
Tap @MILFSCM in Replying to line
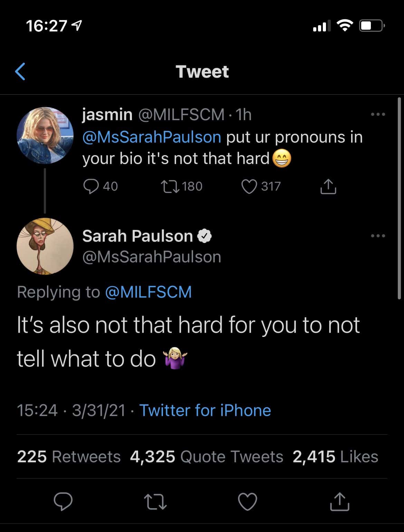[x=148, y=292]
